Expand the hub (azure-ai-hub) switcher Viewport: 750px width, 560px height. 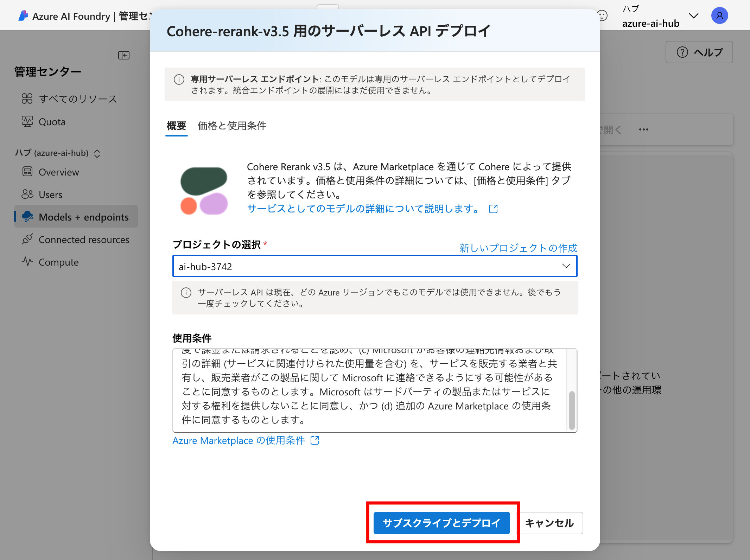pyautogui.click(x=97, y=153)
